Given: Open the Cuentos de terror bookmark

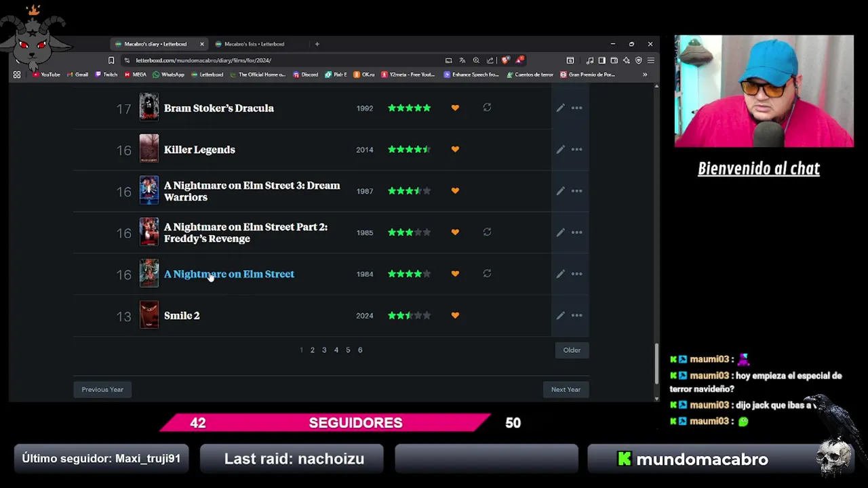Looking at the screenshot, I should click(530, 75).
